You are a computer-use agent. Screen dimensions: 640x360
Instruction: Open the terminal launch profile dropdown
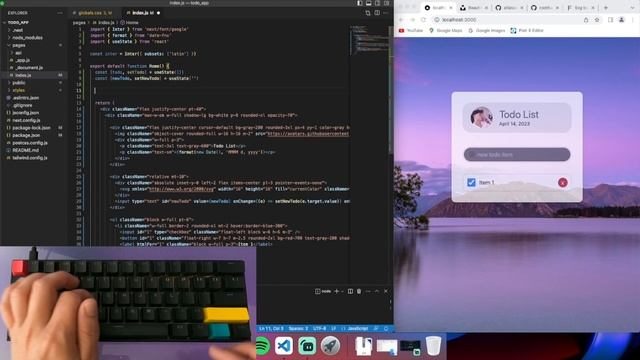point(342,291)
